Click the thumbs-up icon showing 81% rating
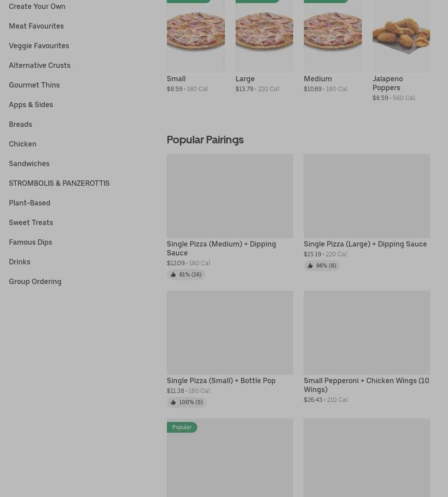 pyautogui.click(x=173, y=275)
